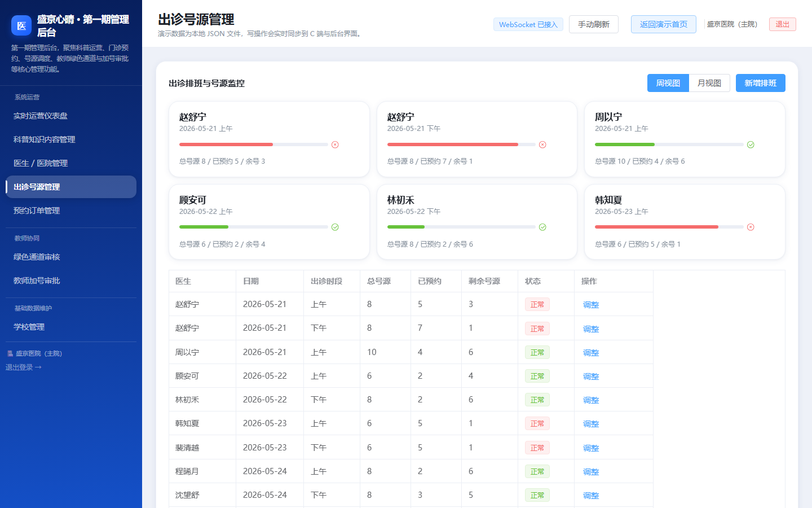Viewport: 812px width, 508px height.
Task: Click 总号源 8 / 已预约 7 / 余号 1 text
Action: tap(430, 161)
